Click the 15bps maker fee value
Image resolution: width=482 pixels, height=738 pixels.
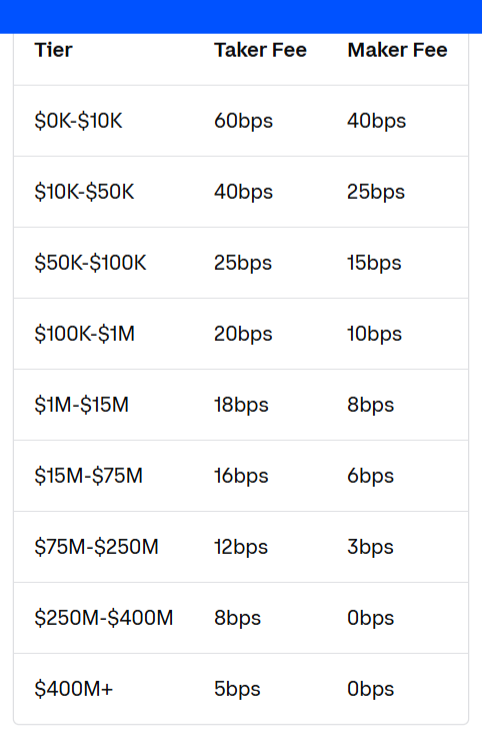(374, 264)
